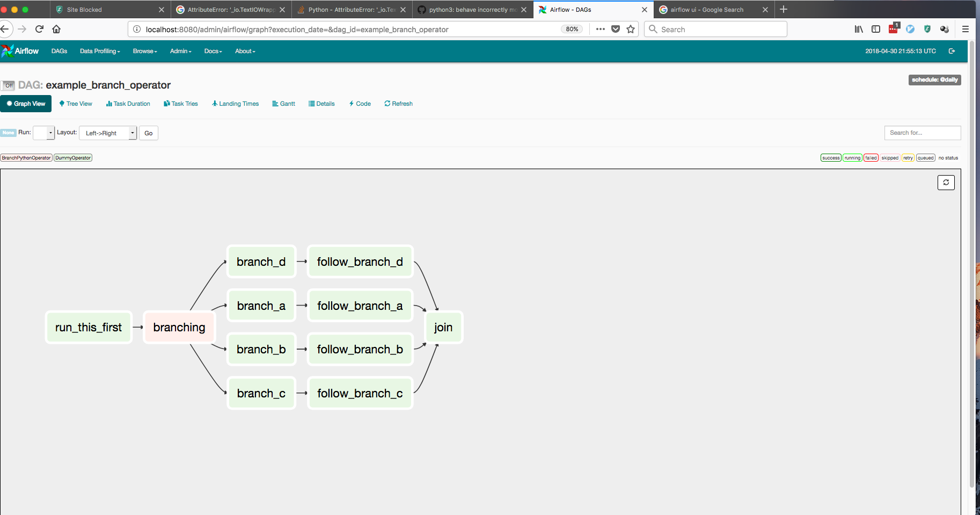
Task: Open the Firefox Library icon
Action: point(858,29)
